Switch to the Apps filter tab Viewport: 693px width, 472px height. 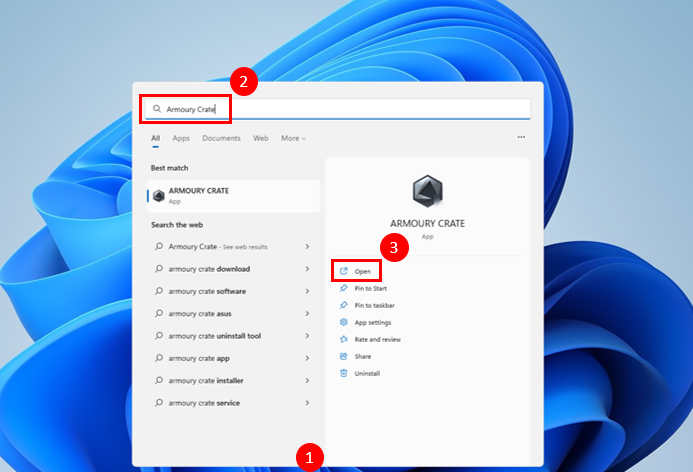[x=181, y=138]
